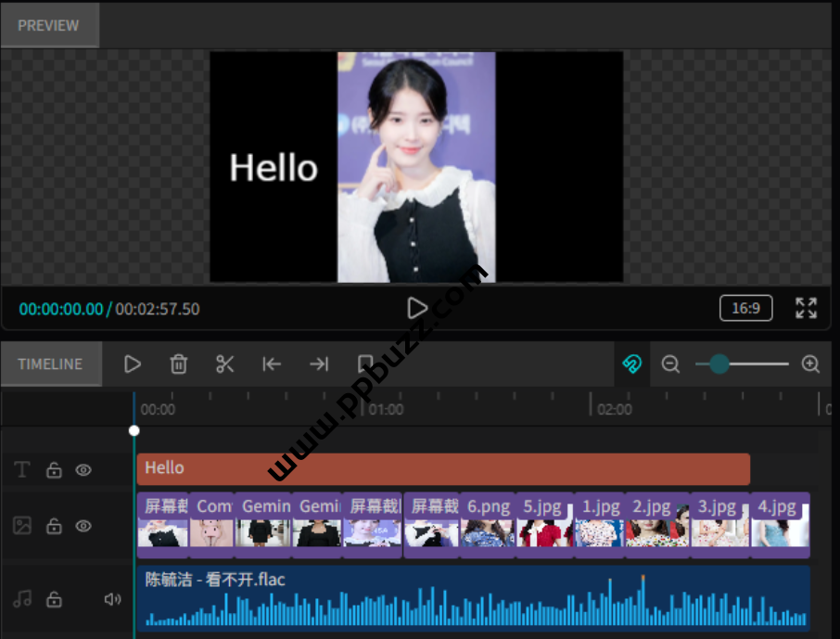Image resolution: width=840 pixels, height=639 pixels.
Task: Zoom in the timeline with the plus magnifier
Action: click(x=810, y=364)
